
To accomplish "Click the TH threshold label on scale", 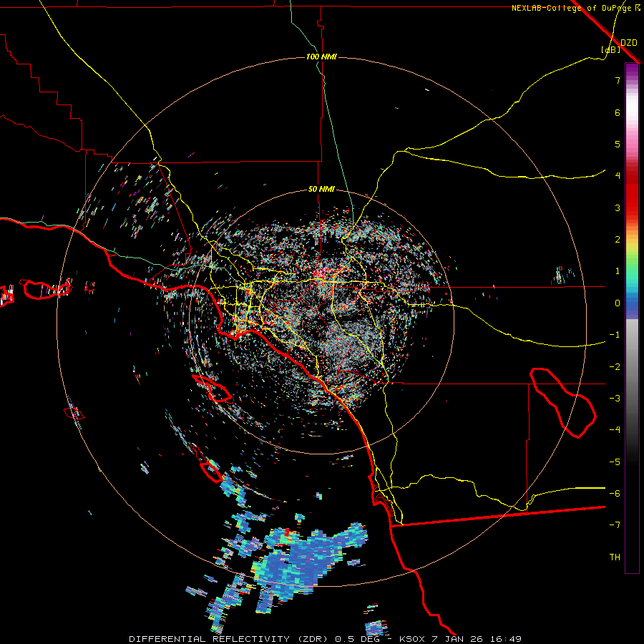I will coord(615,557).
